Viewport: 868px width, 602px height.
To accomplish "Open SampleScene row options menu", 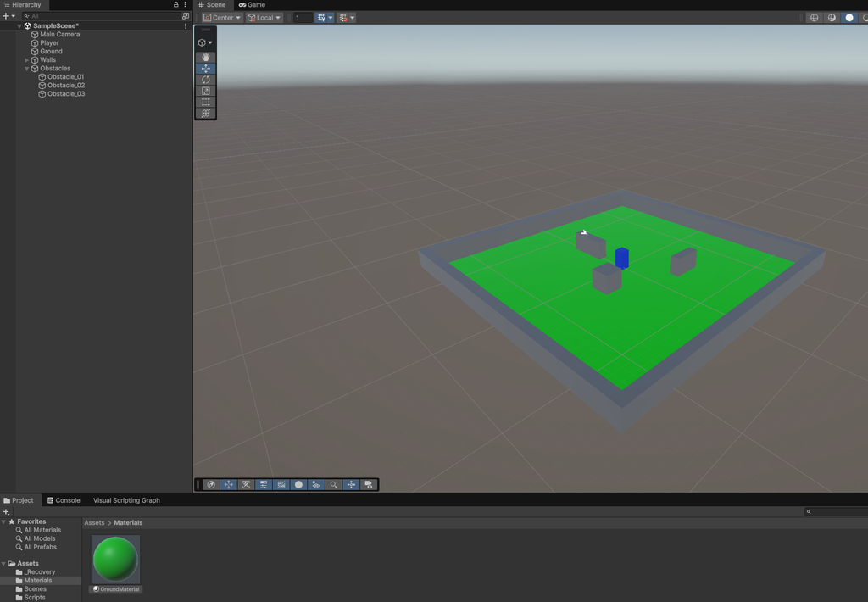I will 186,26.
